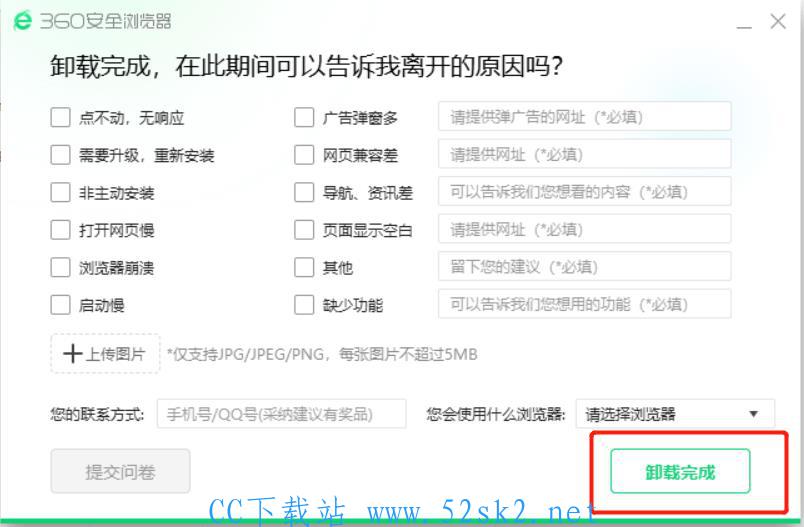Tick the 非主动安装 option

(x=61, y=193)
